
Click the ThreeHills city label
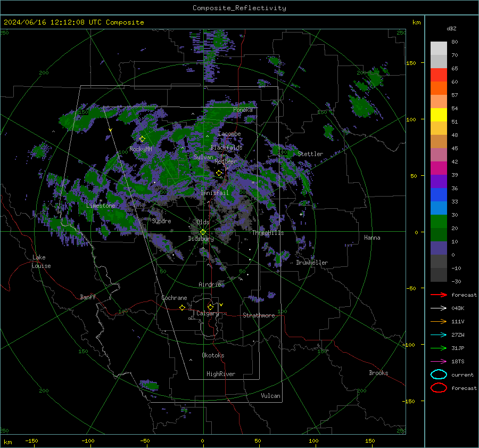pyautogui.click(x=268, y=233)
